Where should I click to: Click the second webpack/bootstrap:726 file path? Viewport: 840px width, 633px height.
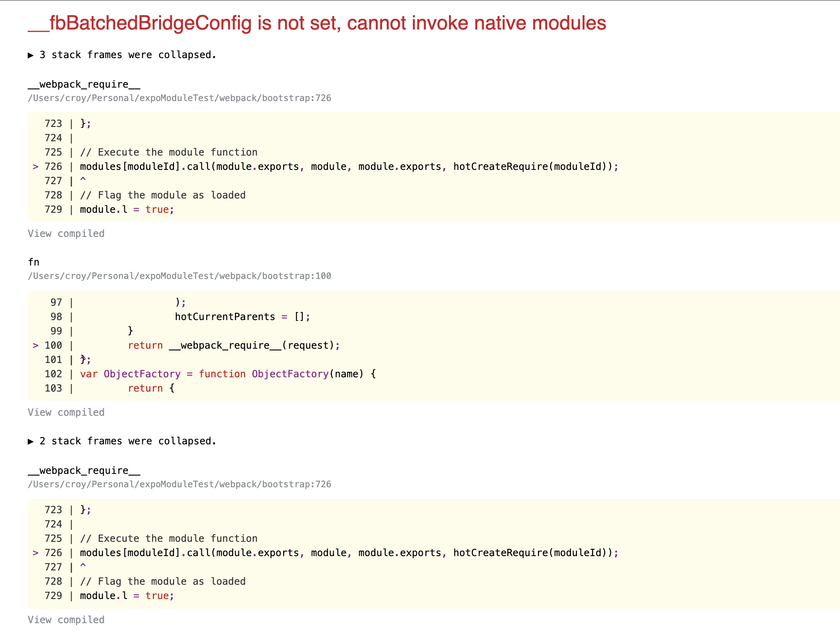coord(179,484)
